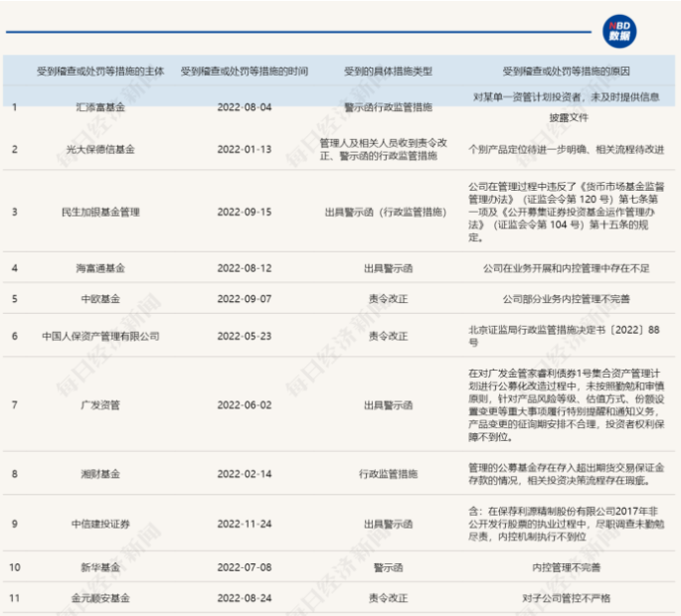Select 民生加银基金管理 in row 3
The width and height of the screenshot is (681, 616).
(99, 212)
